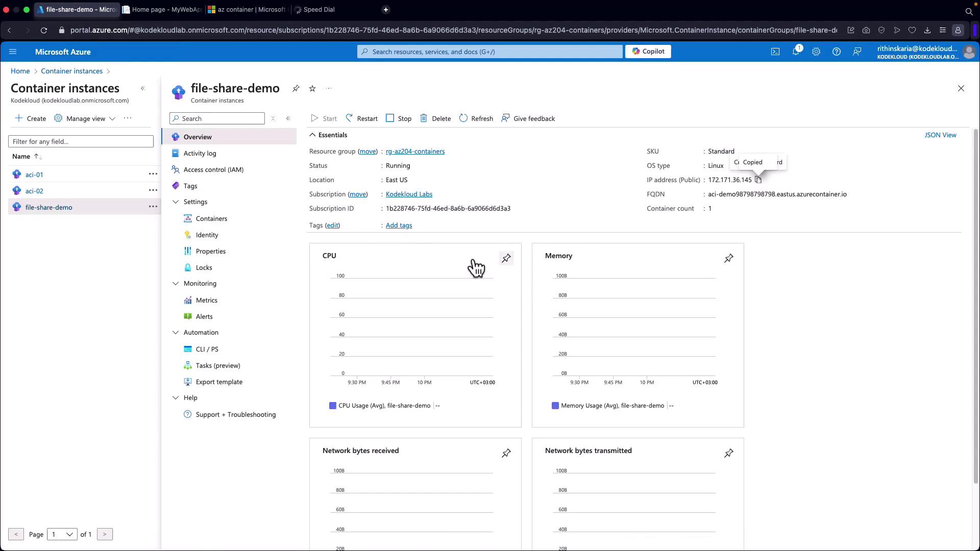Open Azure Cloud Shell icon
980x551 pixels.
(775, 52)
